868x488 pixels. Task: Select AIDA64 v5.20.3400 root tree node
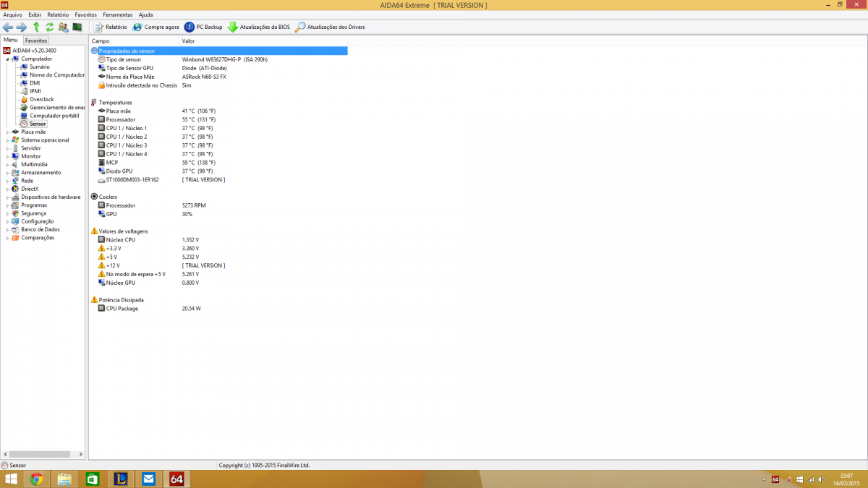pyautogui.click(x=34, y=51)
